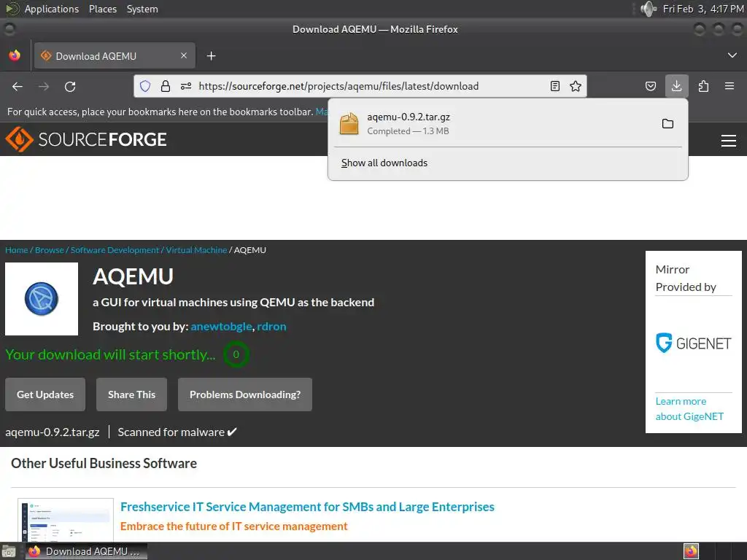Screen dimensions: 747x560
Task: Close the Download AQEMU tab
Action: tap(184, 55)
